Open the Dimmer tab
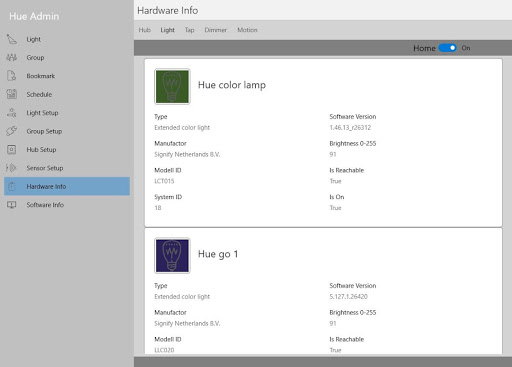The width and height of the screenshot is (512, 367). (x=215, y=30)
